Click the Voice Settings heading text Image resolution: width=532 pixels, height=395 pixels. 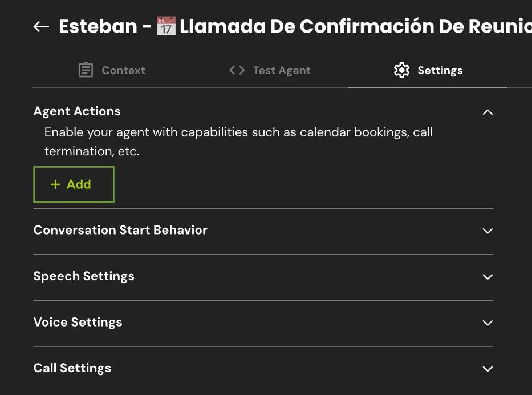coord(78,322)
